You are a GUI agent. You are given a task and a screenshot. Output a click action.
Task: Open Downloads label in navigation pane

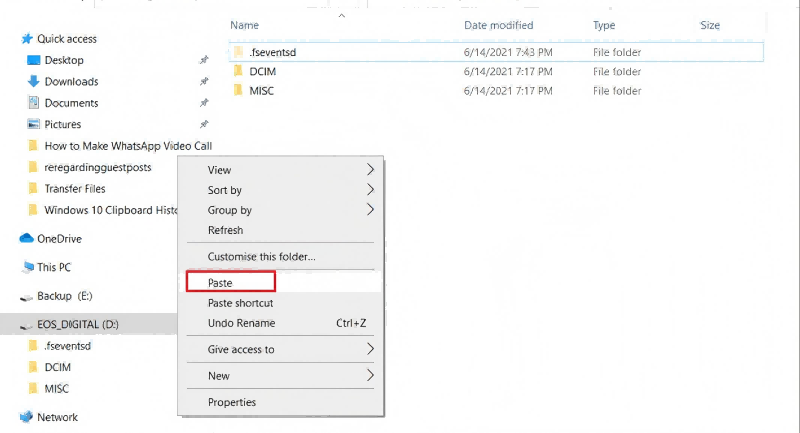[71, 82]
